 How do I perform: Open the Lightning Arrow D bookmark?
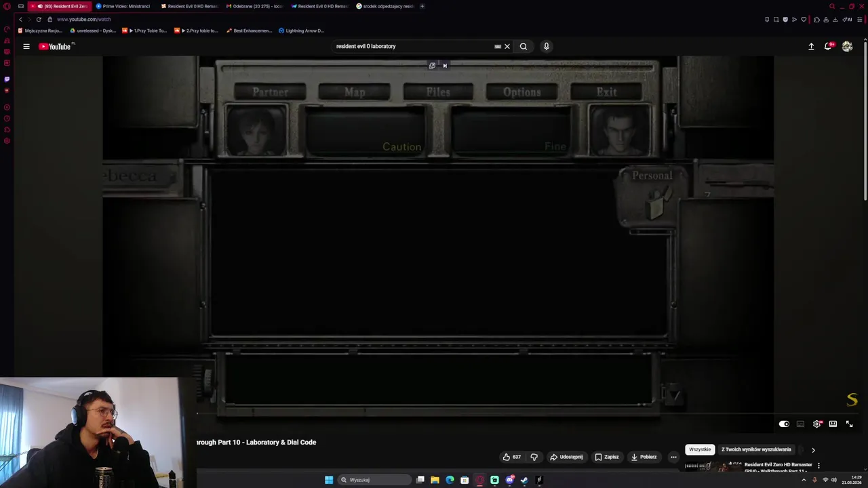click(x=301, y=30)
